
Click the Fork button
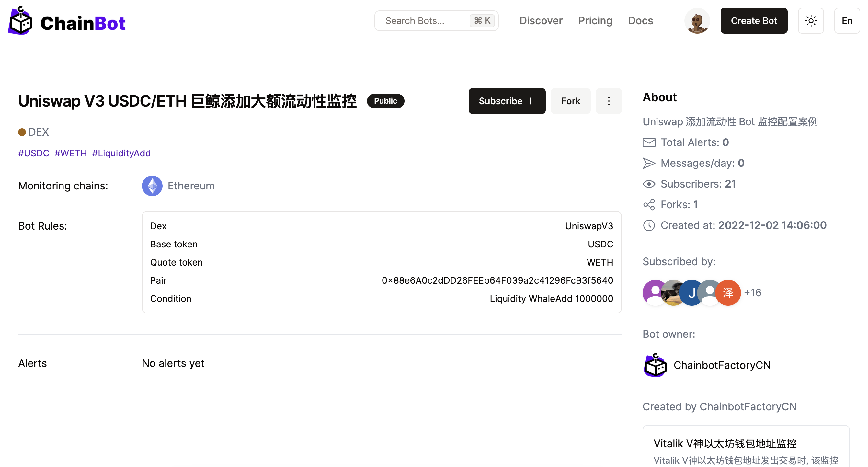pyautogui.click(x=570, y=101)
